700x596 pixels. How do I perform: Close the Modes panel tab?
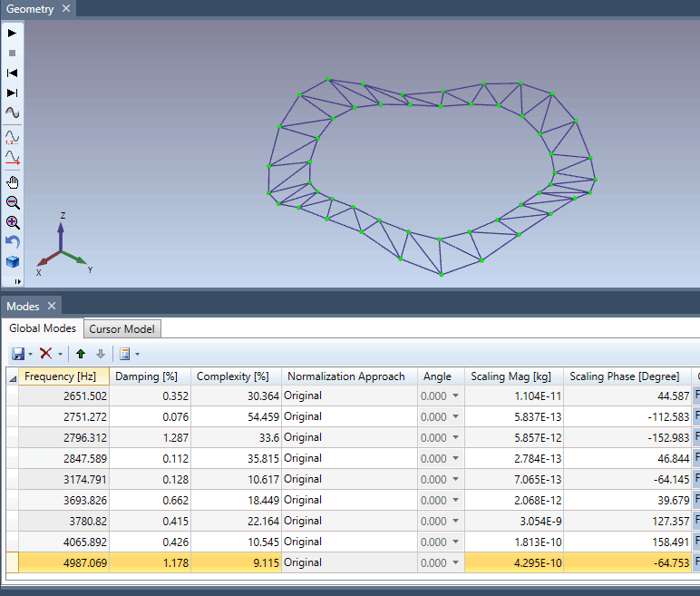pyautogui.click(x=52, y=307)
